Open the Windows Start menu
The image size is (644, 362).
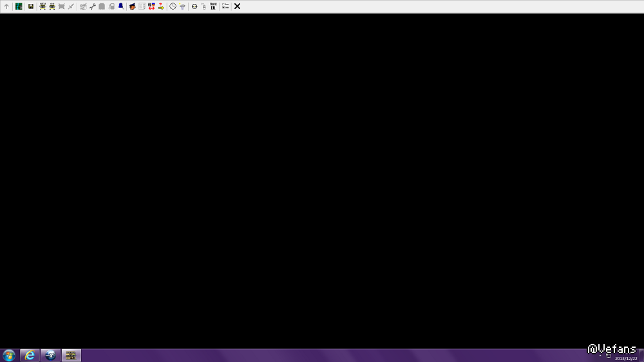point(8,355)
